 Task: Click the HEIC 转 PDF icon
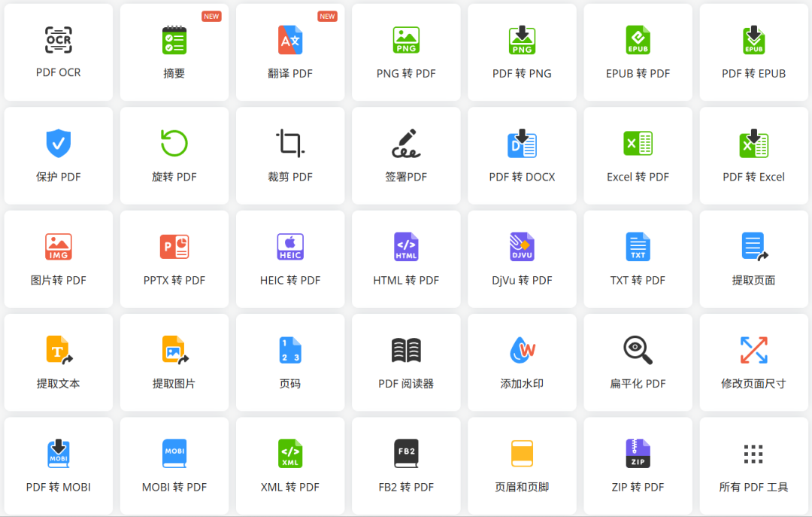[x=290, y=246]
